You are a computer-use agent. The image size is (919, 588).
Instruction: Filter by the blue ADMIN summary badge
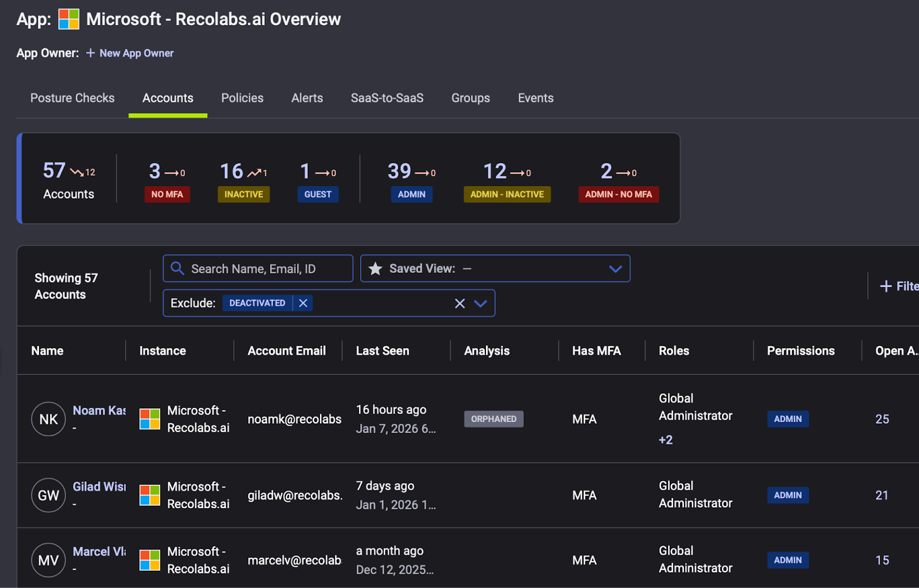412,194
